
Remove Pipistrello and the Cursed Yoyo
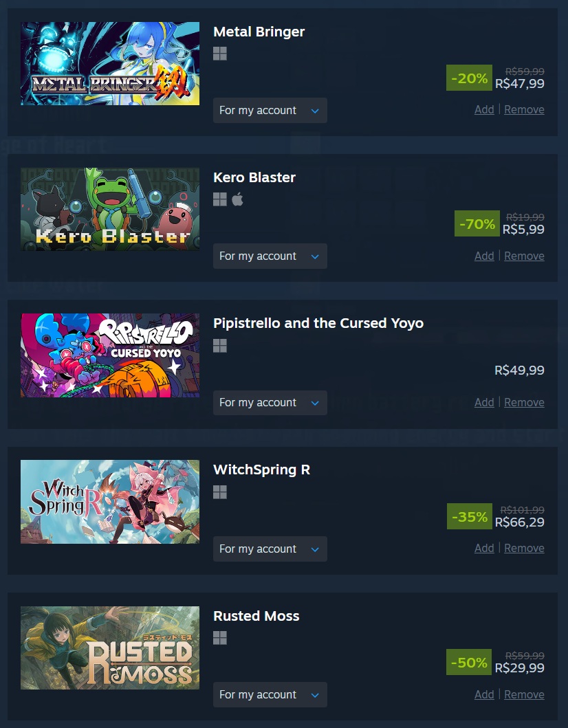point(525,402)
